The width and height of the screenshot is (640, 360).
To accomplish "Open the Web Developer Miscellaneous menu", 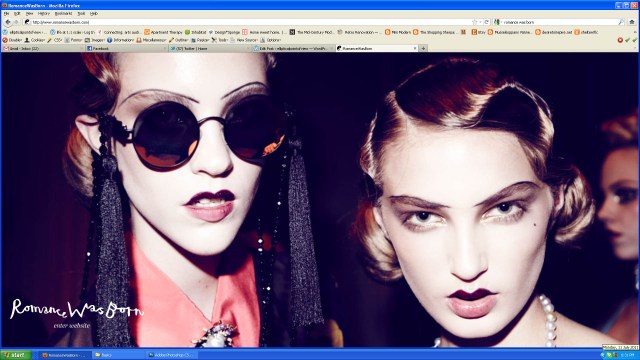I will 151,40.
